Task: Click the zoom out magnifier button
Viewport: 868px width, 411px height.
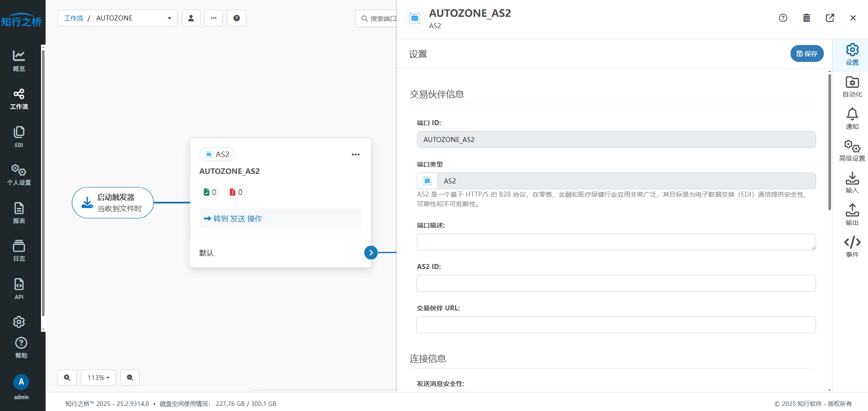Action: coord(130,378)
